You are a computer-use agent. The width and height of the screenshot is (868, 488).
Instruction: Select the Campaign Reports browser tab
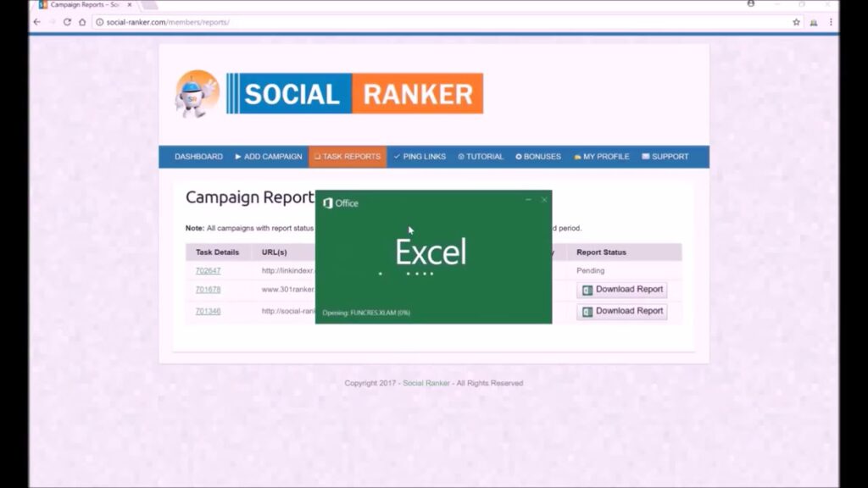click(x=84, y=4)
